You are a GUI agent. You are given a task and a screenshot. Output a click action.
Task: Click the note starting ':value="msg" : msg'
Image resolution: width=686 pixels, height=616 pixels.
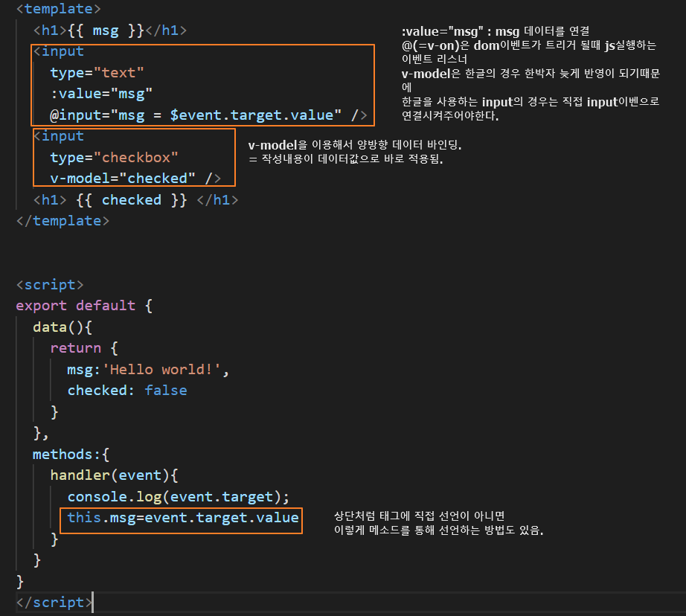tap(496, 31)
